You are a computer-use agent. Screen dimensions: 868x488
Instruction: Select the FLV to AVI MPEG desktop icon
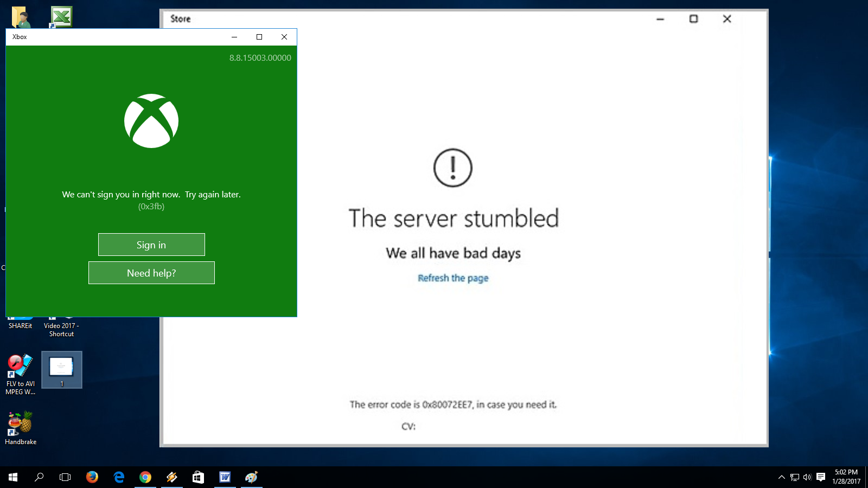pyautogui.click(x=21, y=374)
